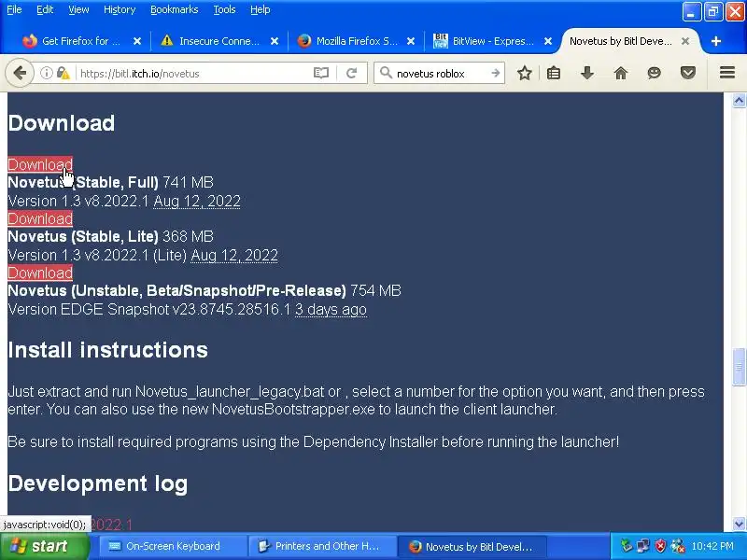Show site information via the info icon
The width and height of the screenshot is (747, 560).
tap(46, 74)
